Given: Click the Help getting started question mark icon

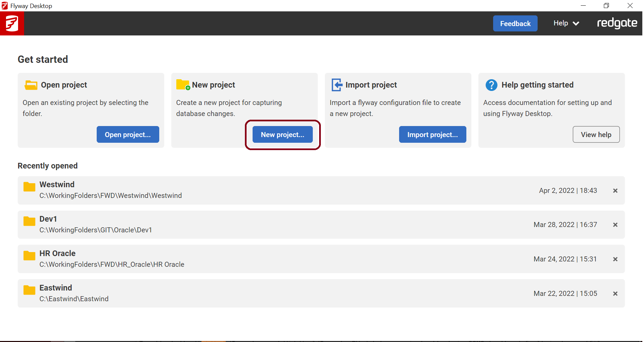Looking at the screenshot, I should point(491,85).
